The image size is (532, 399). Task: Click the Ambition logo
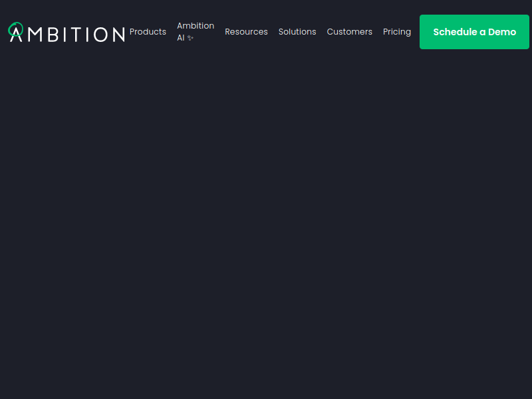tap(66, 32)
